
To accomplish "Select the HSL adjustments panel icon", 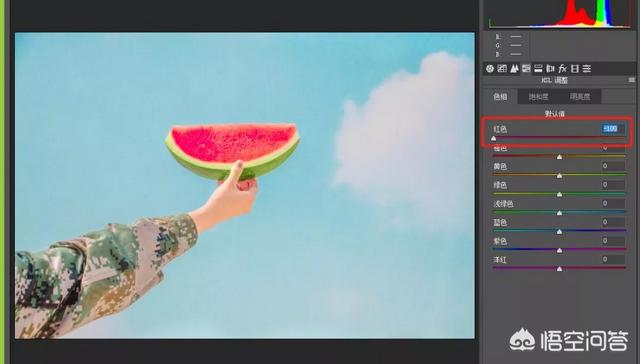I will 526,69.
